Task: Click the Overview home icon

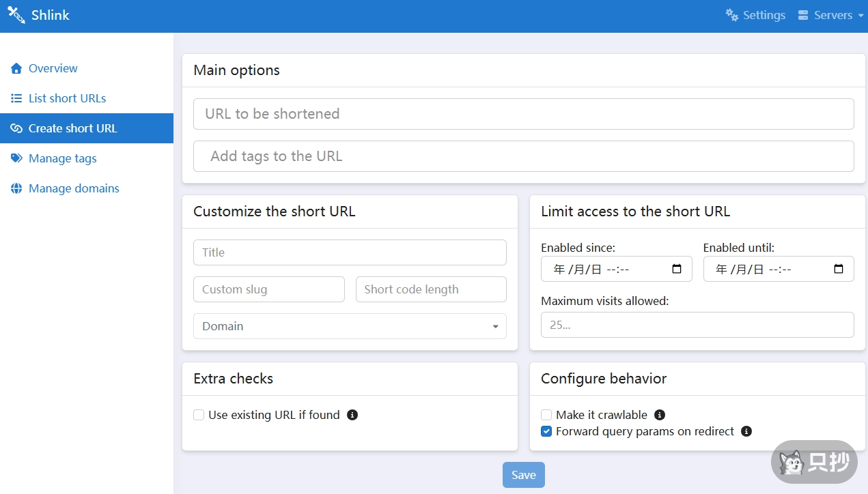Action: click(x=16, y=68)
